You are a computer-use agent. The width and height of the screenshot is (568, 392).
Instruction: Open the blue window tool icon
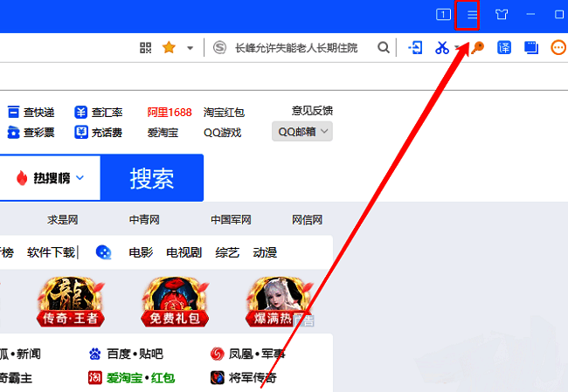(530, 47)
